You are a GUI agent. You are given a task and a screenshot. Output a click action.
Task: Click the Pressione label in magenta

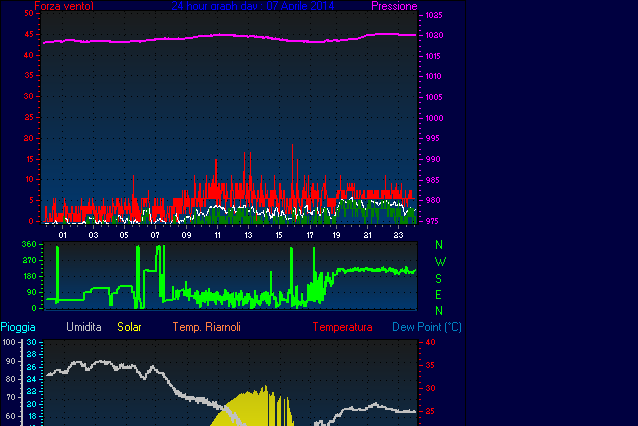pyautogui.click(x=394, y=6)
